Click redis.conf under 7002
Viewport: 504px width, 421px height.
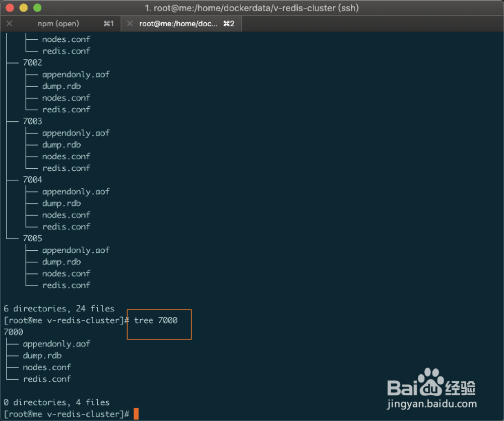(66, 109)
